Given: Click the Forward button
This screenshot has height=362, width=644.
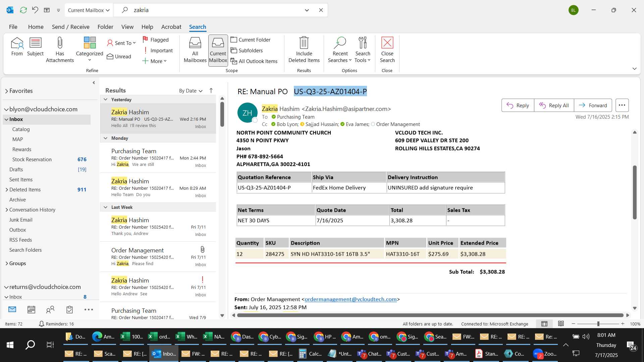Looking at the screenshot, I should tap(593, 105).
